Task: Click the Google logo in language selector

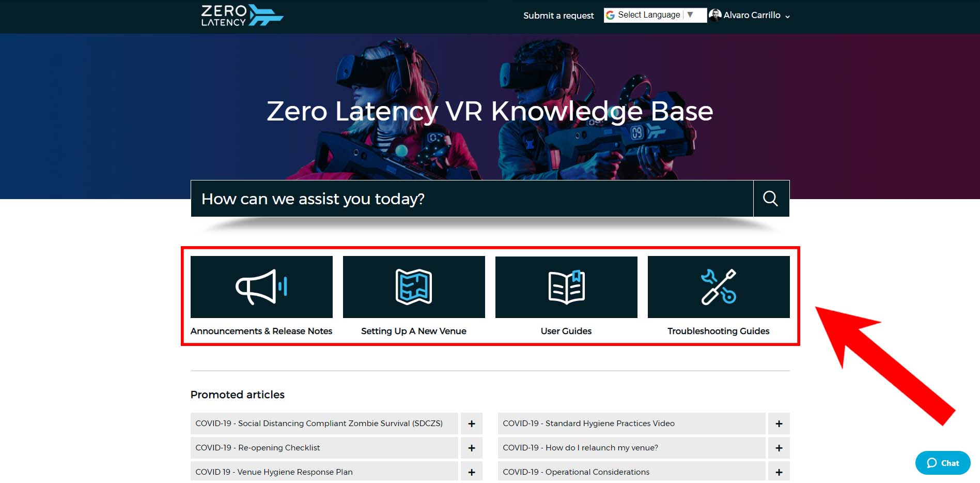Action: (x=610, y=15)
